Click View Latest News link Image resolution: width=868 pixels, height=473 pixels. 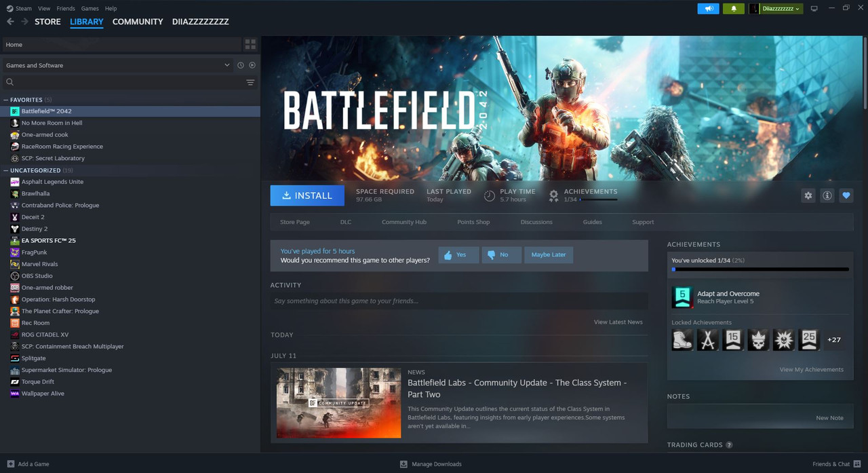pos(618,322)
